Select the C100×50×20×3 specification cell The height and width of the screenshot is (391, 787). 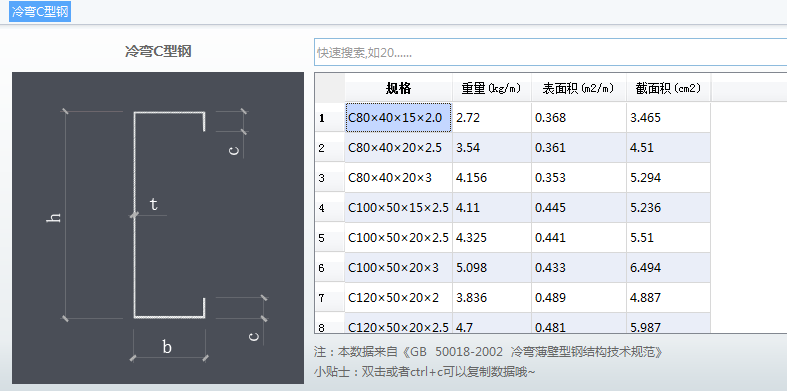click(399, 268)
